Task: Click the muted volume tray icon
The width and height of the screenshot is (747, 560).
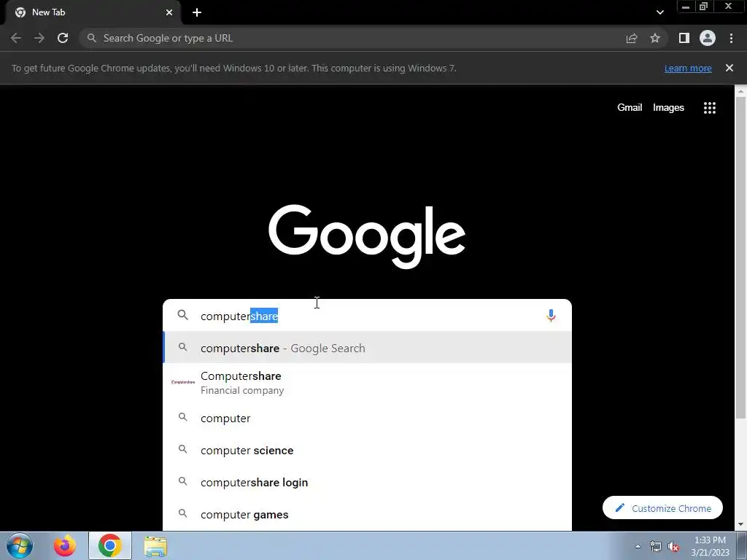Action: click(x=673, y=546)
